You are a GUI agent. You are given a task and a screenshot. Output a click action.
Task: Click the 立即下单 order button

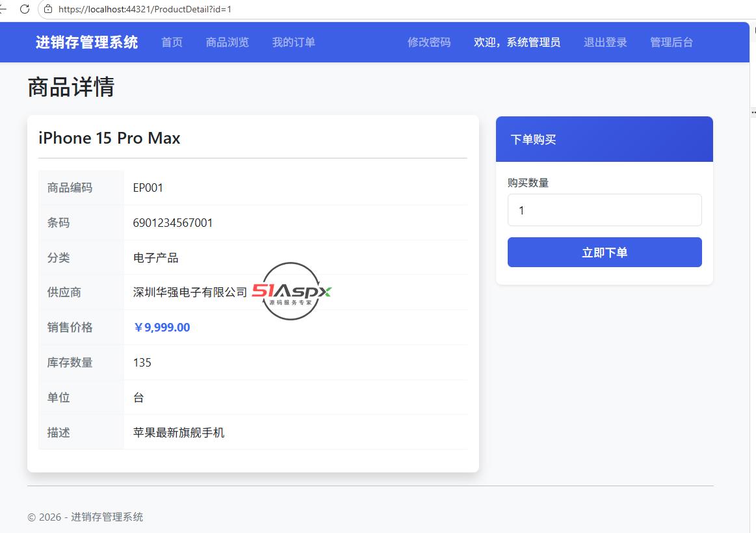pyautogui.click(x=605, y=252)
